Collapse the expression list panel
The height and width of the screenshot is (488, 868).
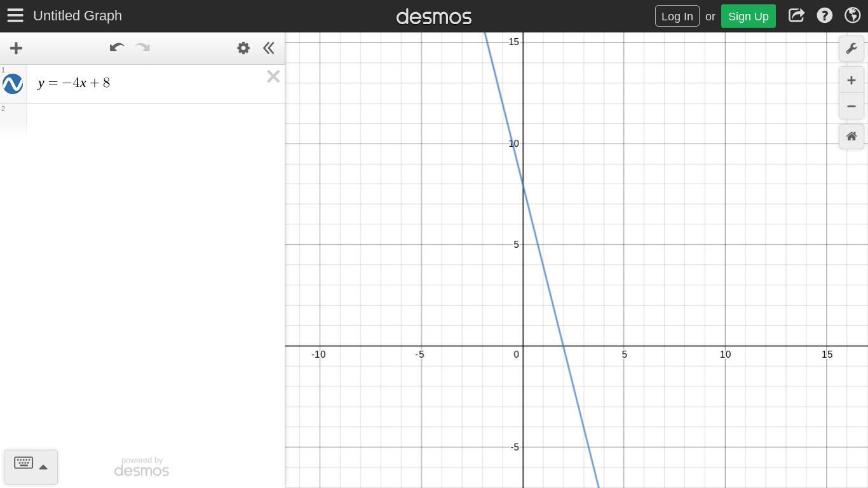pos(269,48)
